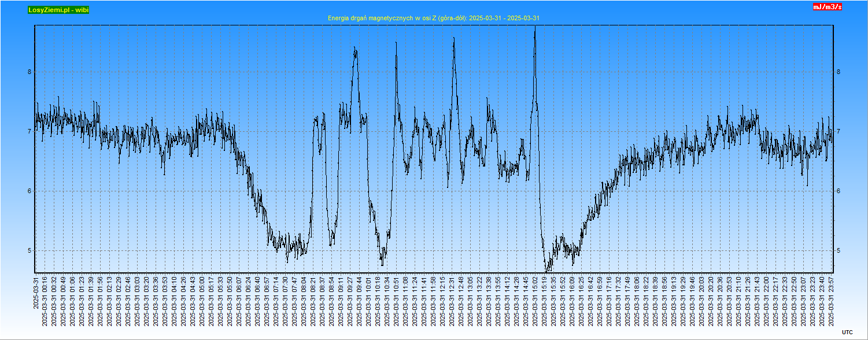Click the 2025-03-31 06:07 time label
This screenshot has height=340, width=868.
tap(239, 301)
